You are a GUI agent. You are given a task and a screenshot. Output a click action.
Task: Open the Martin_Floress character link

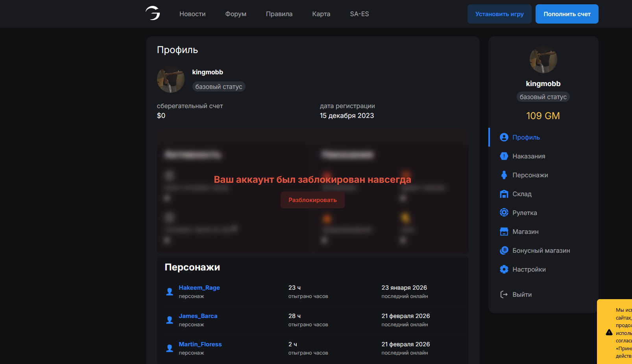200,344
